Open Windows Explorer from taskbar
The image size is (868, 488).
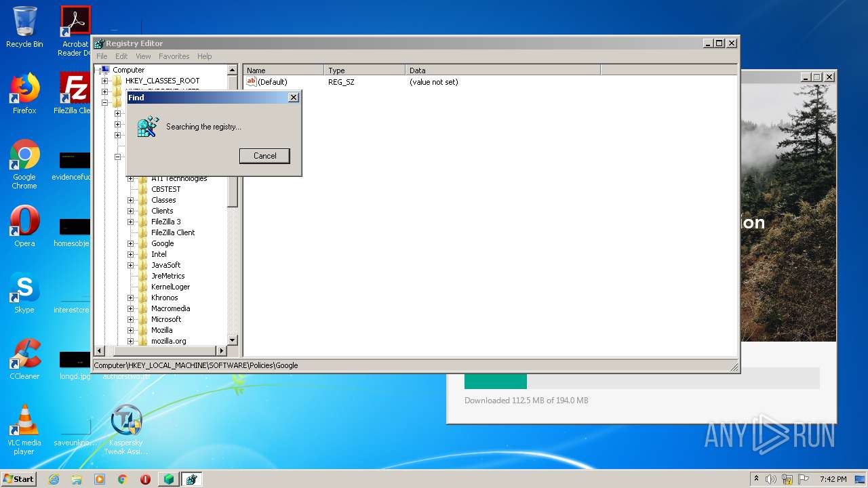coord(77,479)
